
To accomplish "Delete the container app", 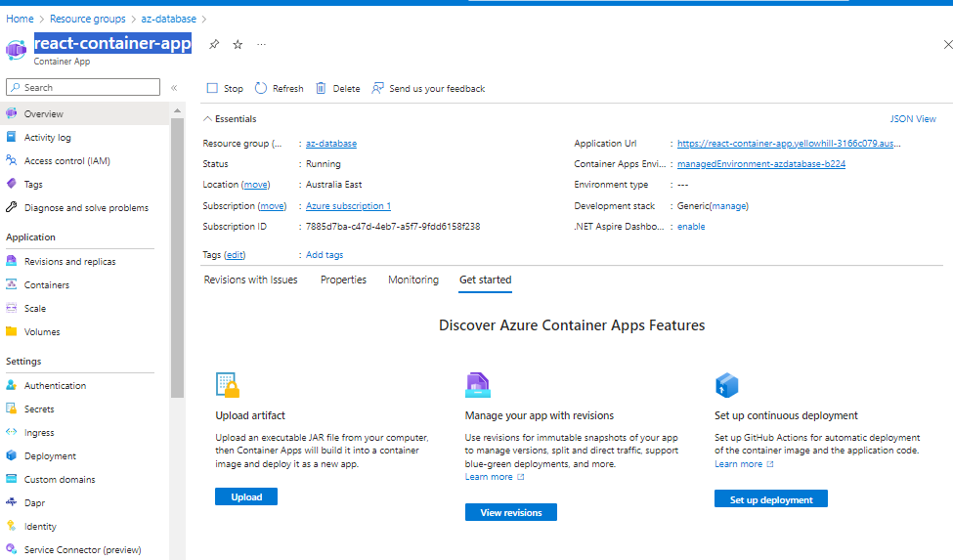I will point(338,89).
